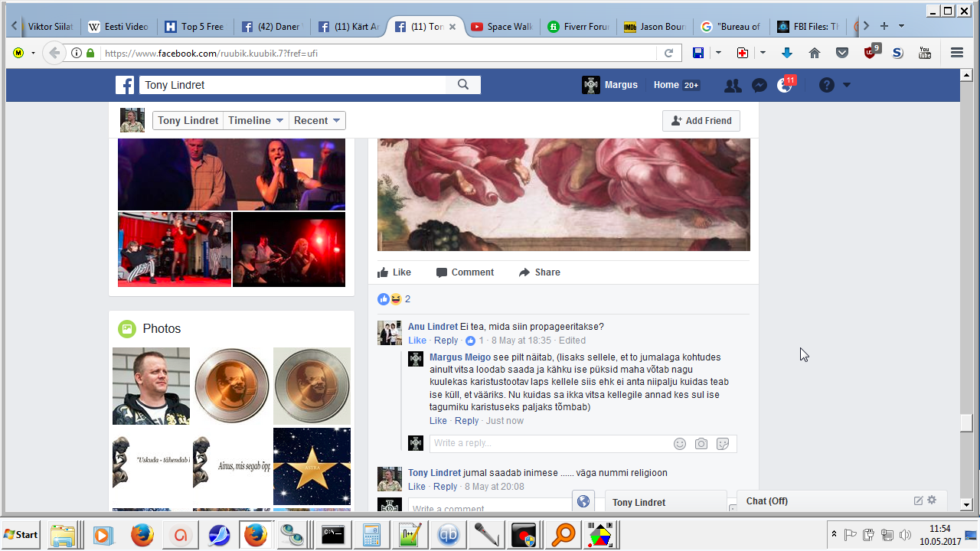Open dropdown arrow beside the yellow Norton icon

coord(33,53)
